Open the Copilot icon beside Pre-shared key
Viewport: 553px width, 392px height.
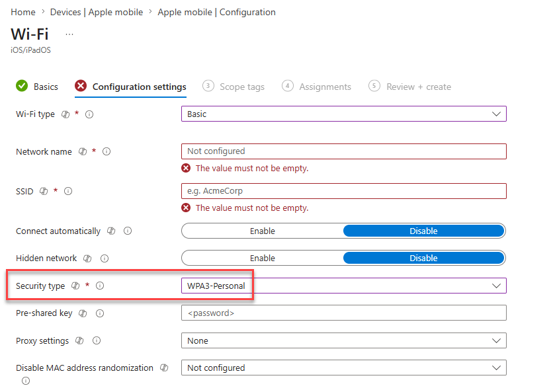click(x=83, y=313)
